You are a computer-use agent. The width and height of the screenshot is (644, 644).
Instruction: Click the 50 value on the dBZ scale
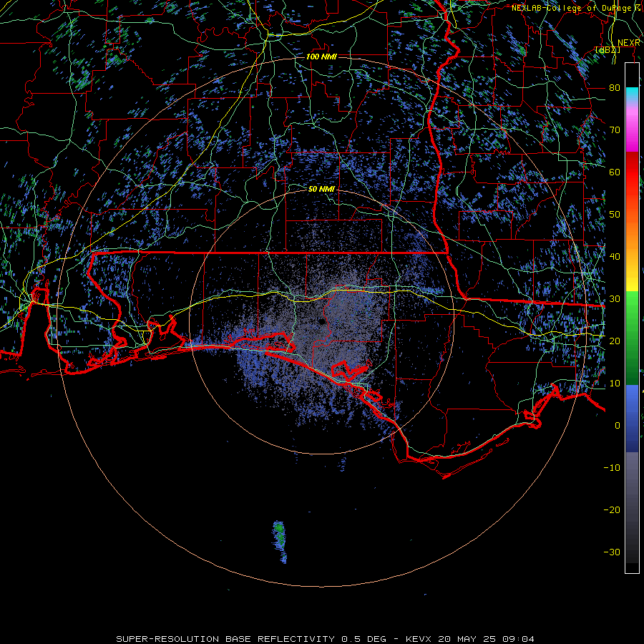click(x=615, y=215)
